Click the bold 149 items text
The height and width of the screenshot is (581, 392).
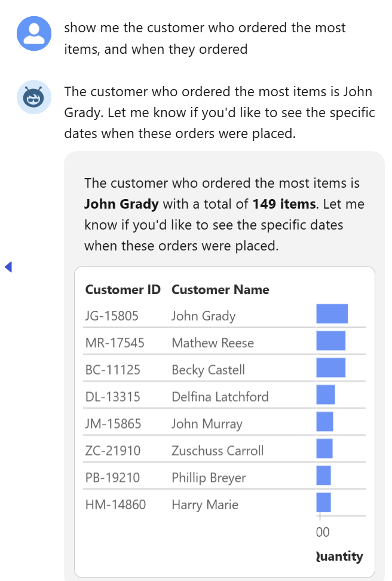(284, 204)
